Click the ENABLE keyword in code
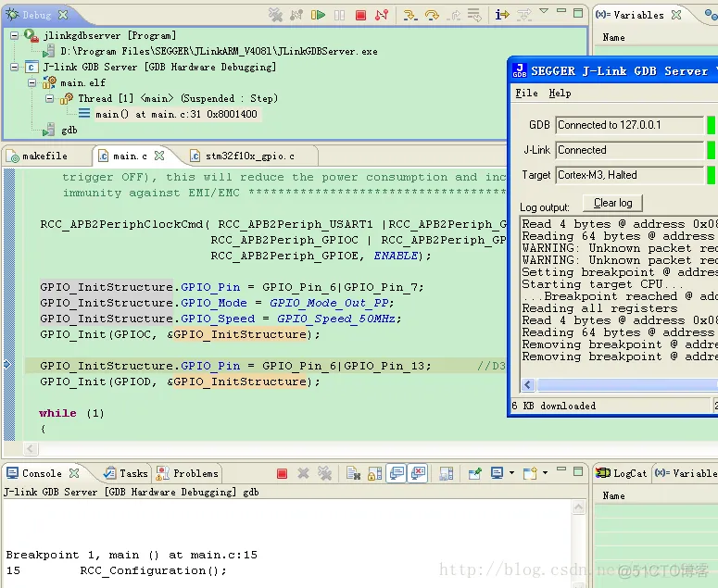 [x=396, y=256]
